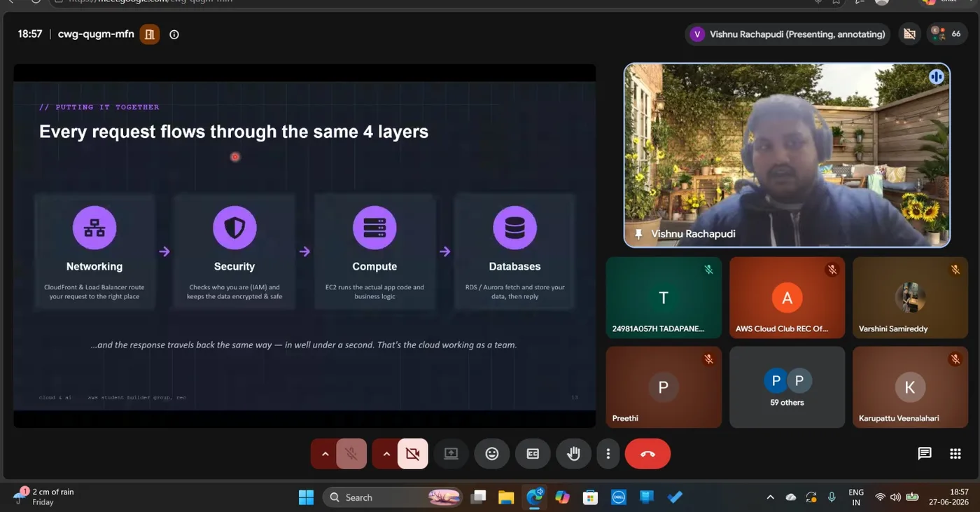Open the 59 others participant tile

787,387
